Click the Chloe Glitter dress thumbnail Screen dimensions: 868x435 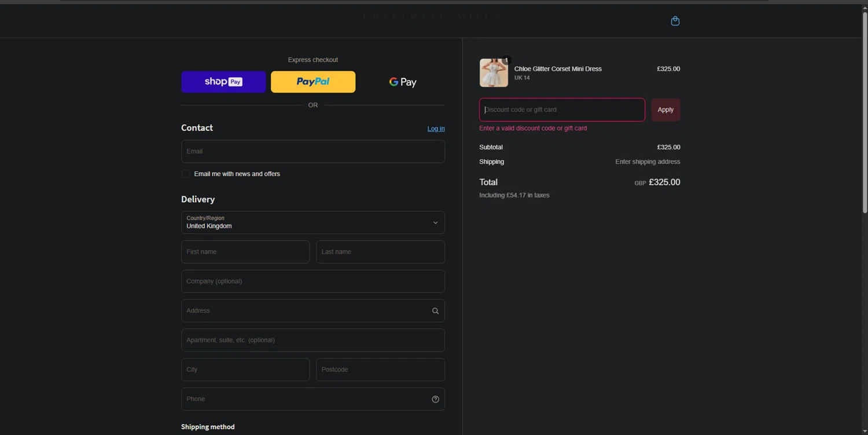pos(494,73)
